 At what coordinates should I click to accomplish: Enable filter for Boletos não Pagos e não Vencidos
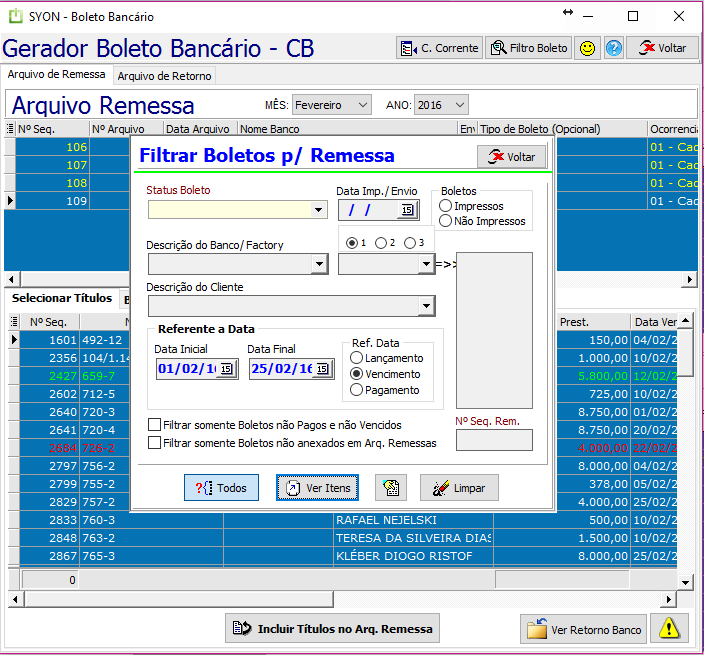(x=154, y=424)
